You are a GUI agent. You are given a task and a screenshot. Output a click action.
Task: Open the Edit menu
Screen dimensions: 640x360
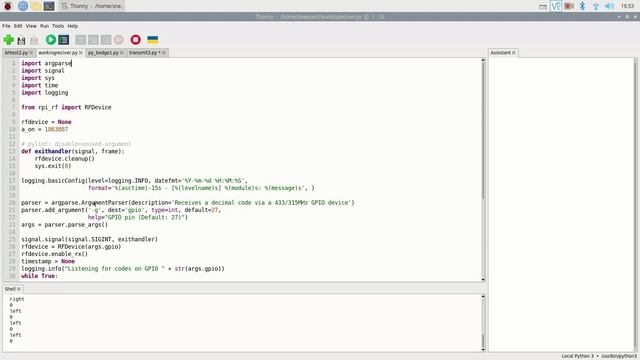pos(18,26)
